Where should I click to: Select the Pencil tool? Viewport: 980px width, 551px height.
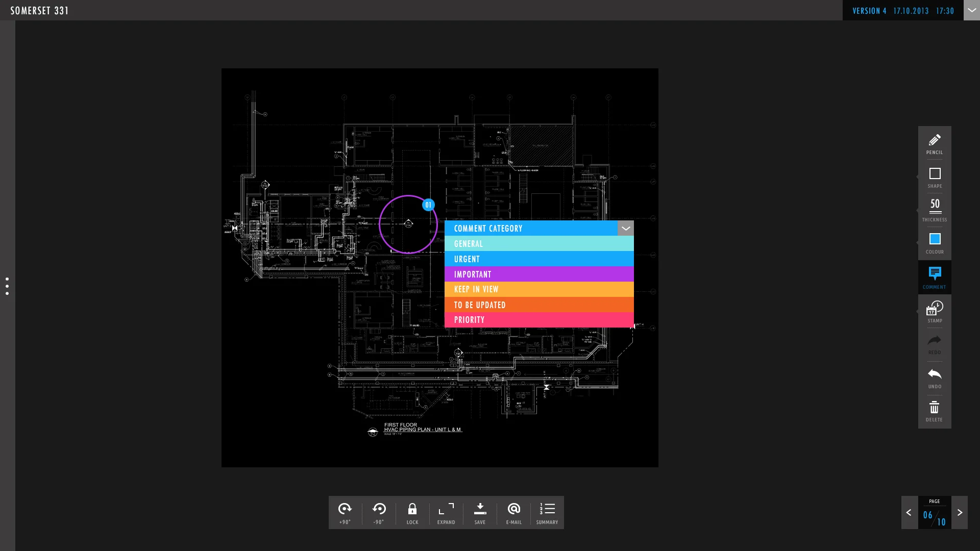(x=935, y=144)
